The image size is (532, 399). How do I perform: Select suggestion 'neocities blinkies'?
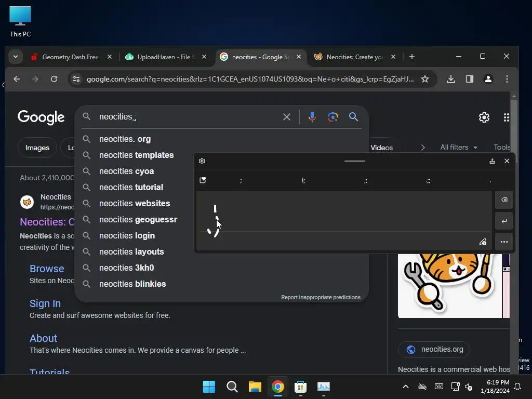pos(221,284)
